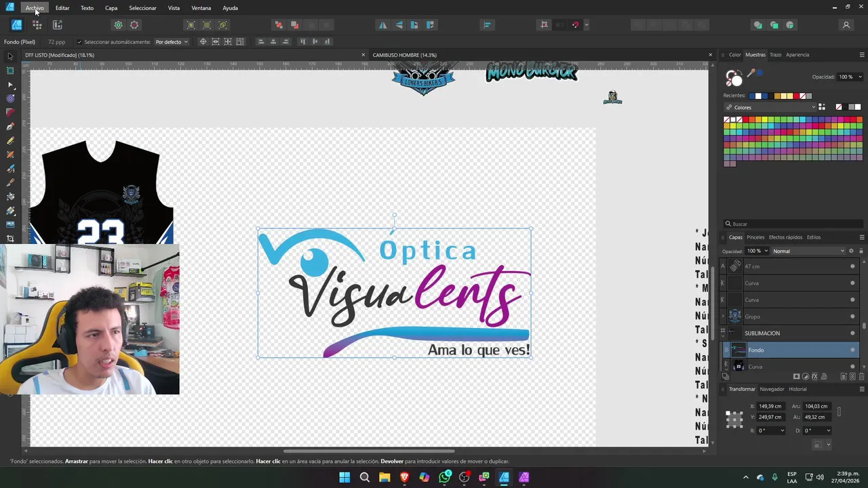Click the align bottom icon in the context toolbar

326,42
